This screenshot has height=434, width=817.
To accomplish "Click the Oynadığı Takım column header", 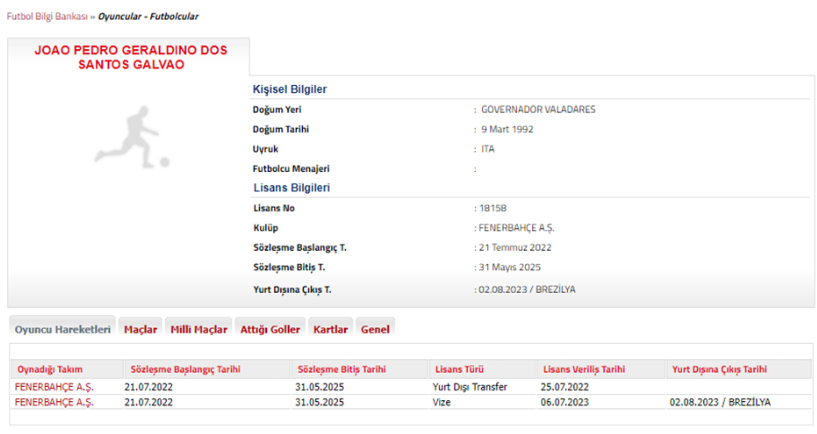I will pyautogui.click(x=49, y=369).
